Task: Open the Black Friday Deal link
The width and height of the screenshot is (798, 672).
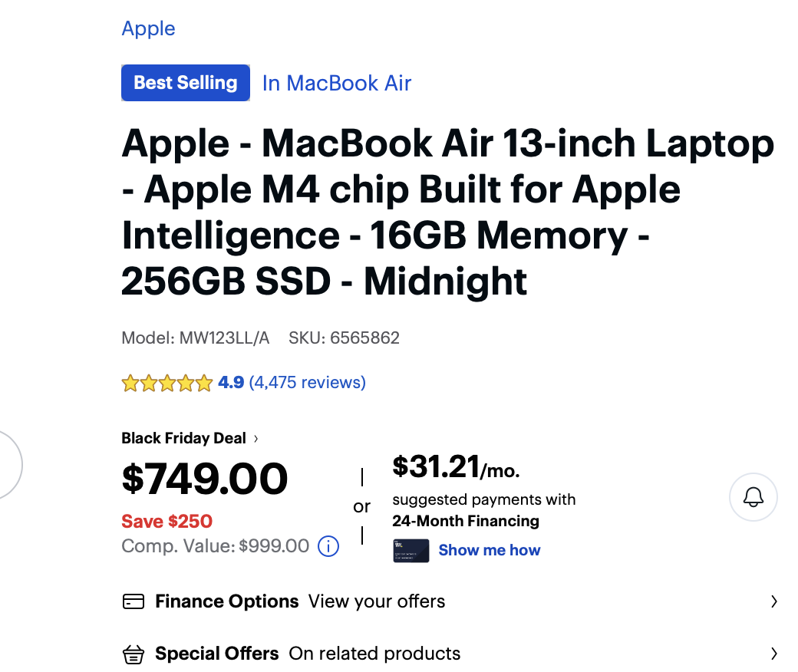Action: [183, 439]
